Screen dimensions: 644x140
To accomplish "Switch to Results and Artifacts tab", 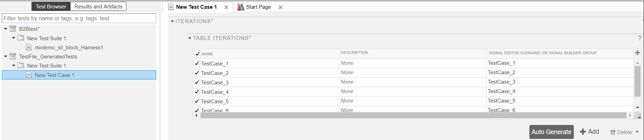I will [x=98, y=7].
